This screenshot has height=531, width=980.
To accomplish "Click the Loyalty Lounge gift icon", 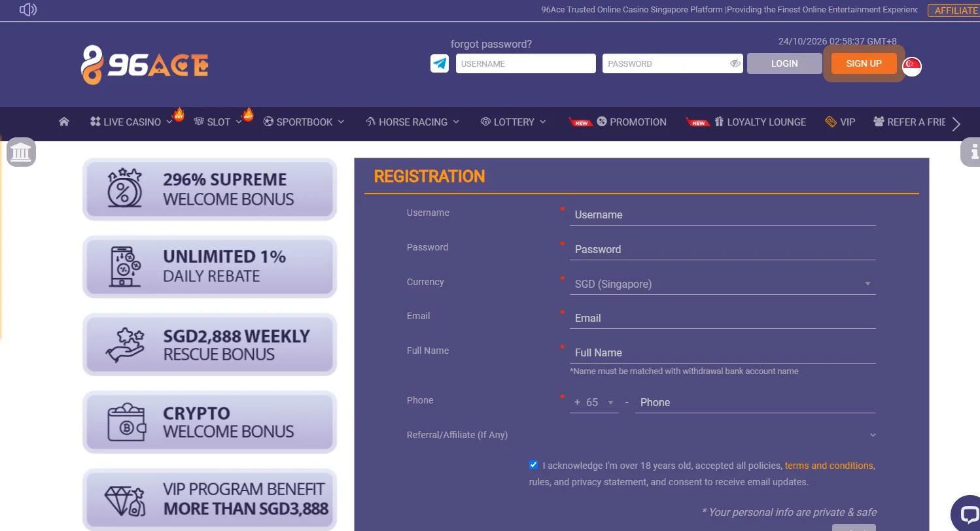I will (719, 122).
